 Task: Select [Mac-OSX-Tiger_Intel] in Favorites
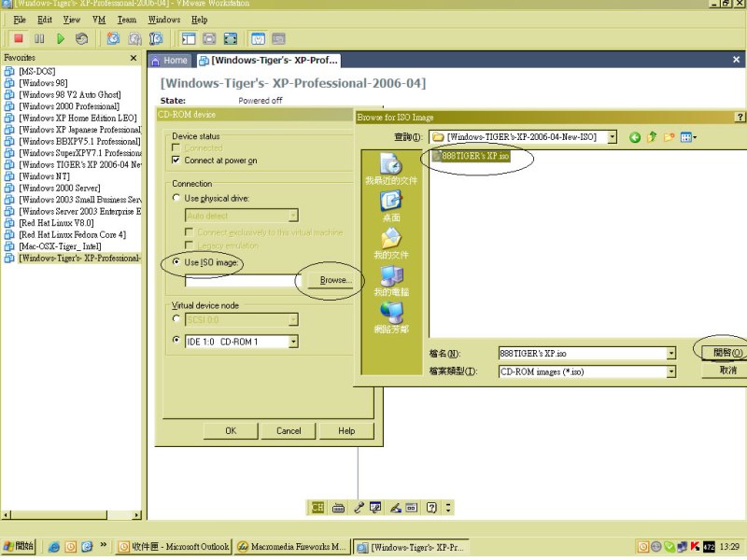60,246
